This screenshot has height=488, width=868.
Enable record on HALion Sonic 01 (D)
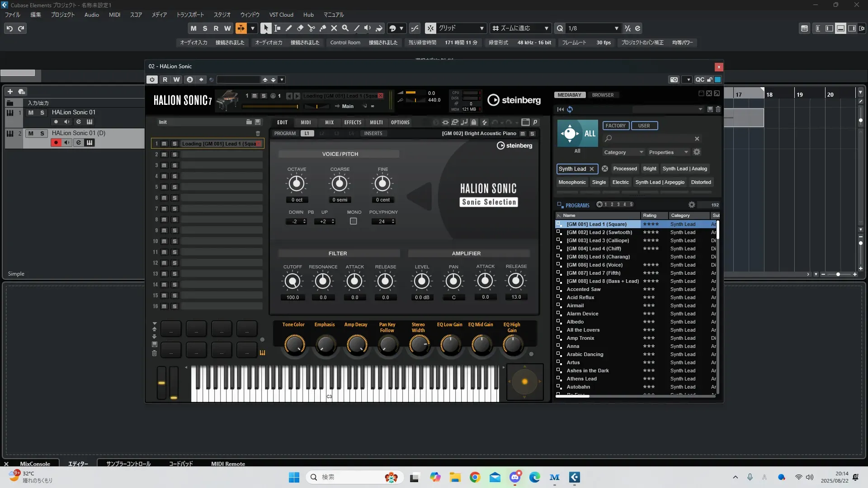[x=56, y=143]
